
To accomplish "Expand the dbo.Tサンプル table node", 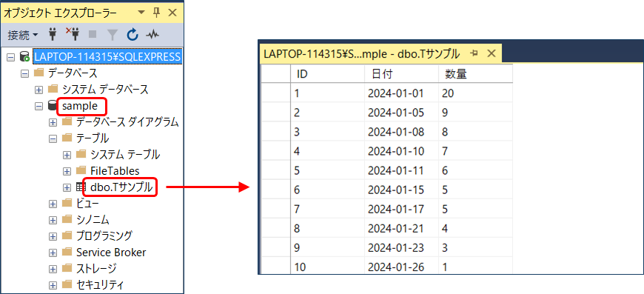I will 67,187.
